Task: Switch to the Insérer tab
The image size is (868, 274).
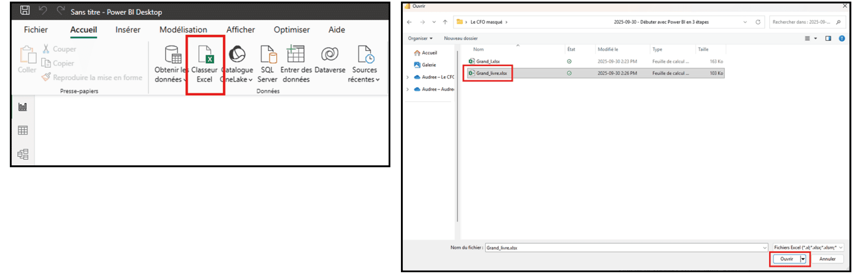Action: click(128, 30)
